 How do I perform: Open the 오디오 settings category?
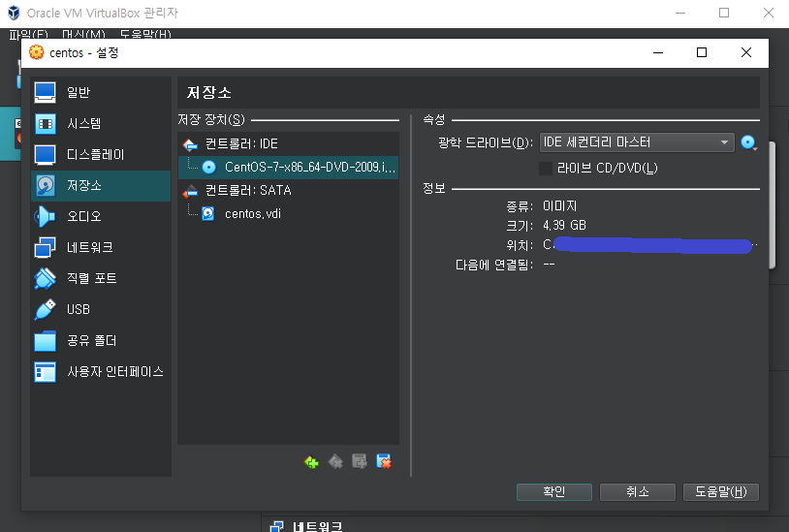pos(101,217)
